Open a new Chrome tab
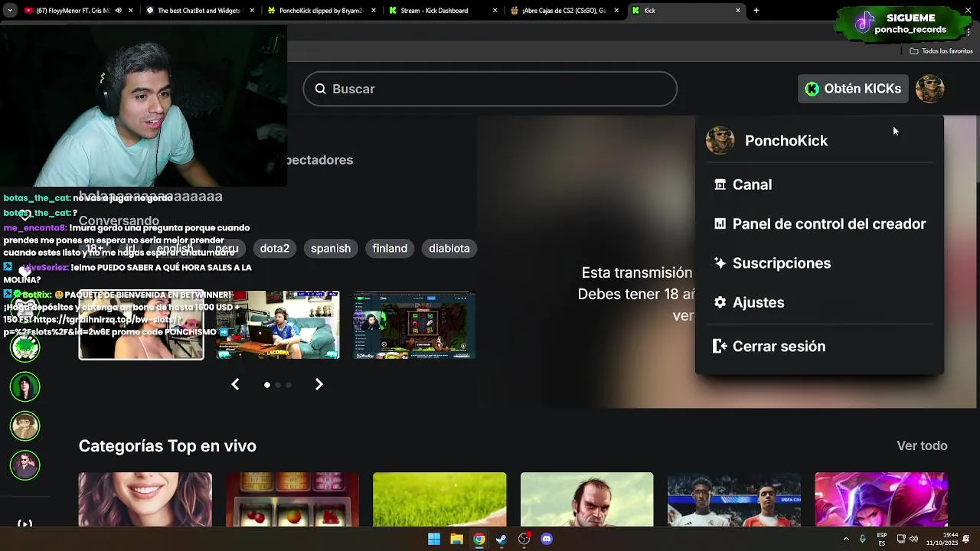 click(x=756, y=11)
